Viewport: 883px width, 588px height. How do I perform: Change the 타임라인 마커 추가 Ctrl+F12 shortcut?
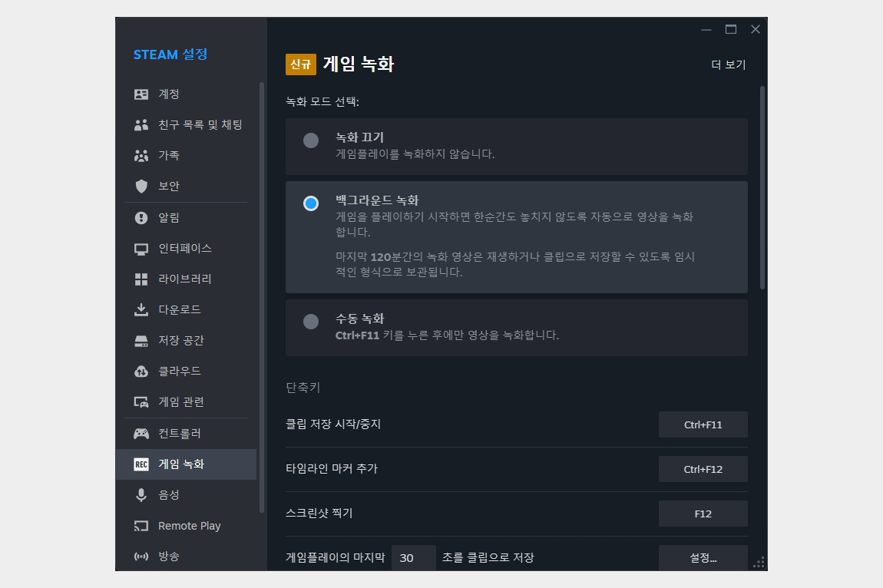(703, 469)
